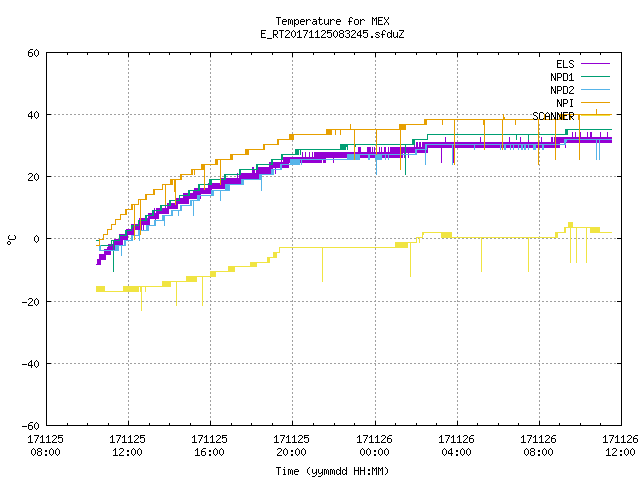Click the y-axis label -20
The height and width of the screenshot is (480, 640).
pyautogui.click(x=31, y=302)
